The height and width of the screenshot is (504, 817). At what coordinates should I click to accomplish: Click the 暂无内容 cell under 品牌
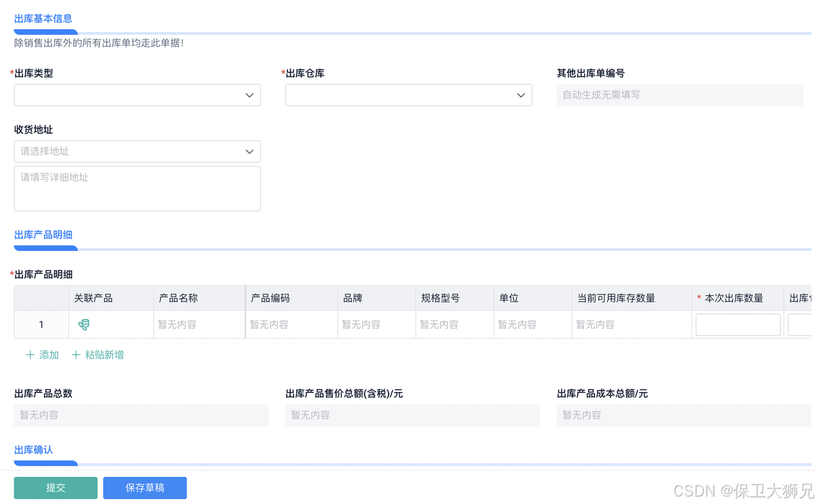click(377, 325)
